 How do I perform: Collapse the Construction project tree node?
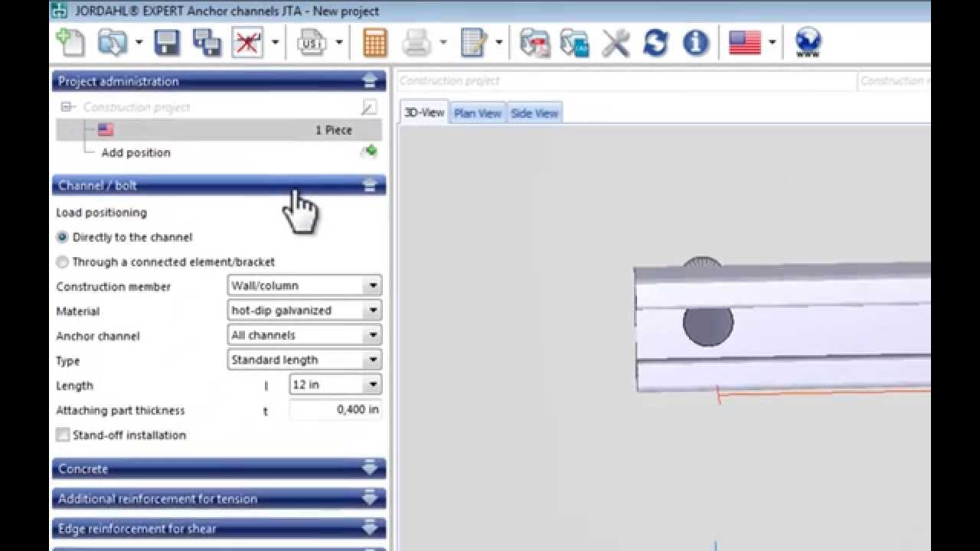66,107
